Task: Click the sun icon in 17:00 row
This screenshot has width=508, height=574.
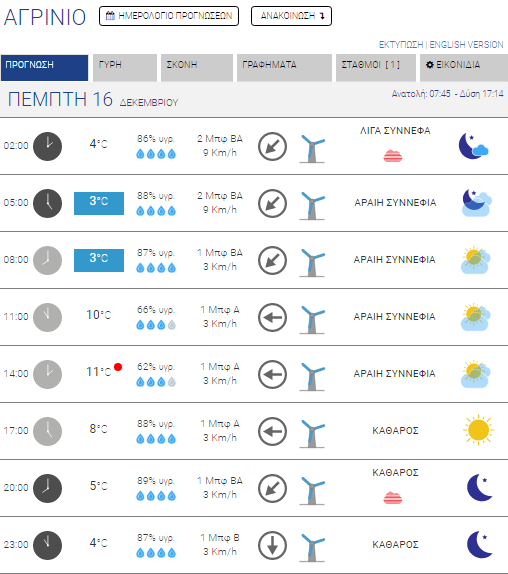Action: pos(478,430)
